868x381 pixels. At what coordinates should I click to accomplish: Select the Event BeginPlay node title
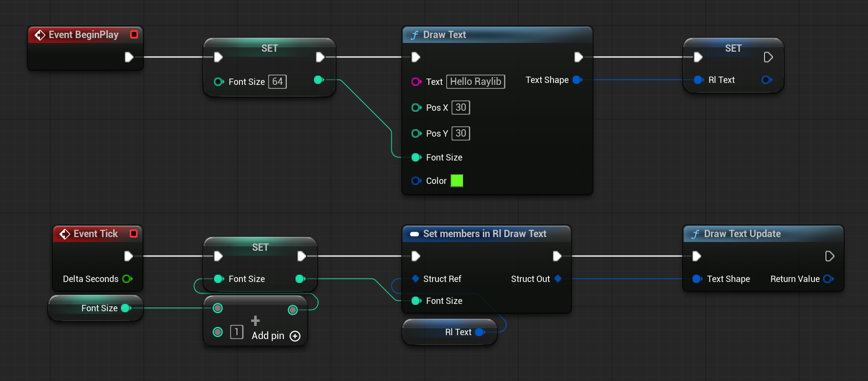[83, 35]
